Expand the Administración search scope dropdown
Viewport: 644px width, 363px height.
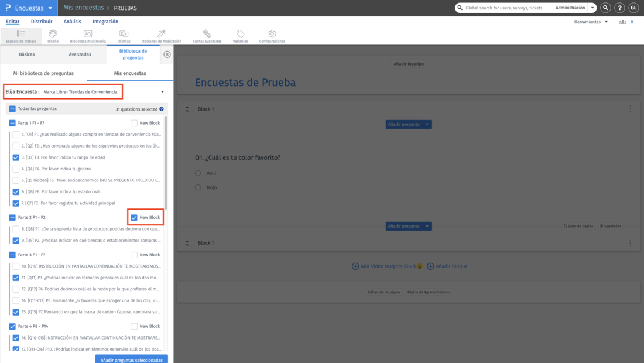coord(592,8)
